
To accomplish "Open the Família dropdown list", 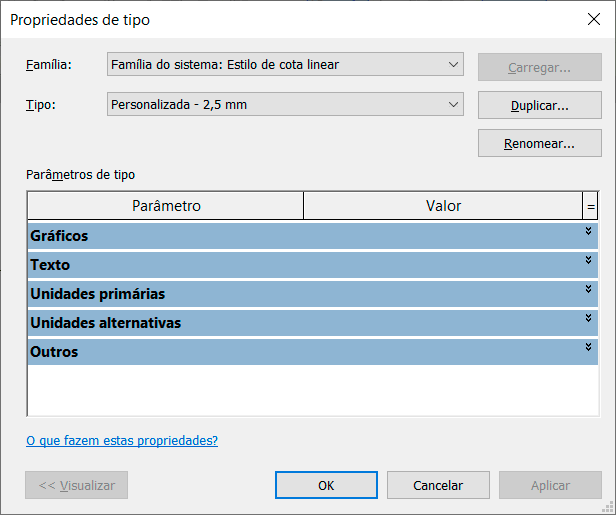I will tap(285, 65).
